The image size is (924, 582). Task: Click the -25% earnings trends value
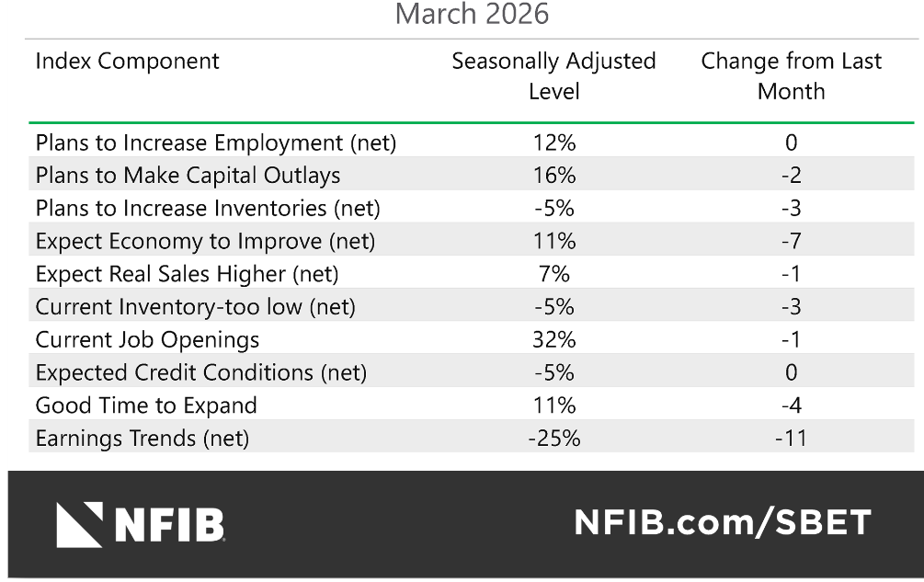pos(553,439)
